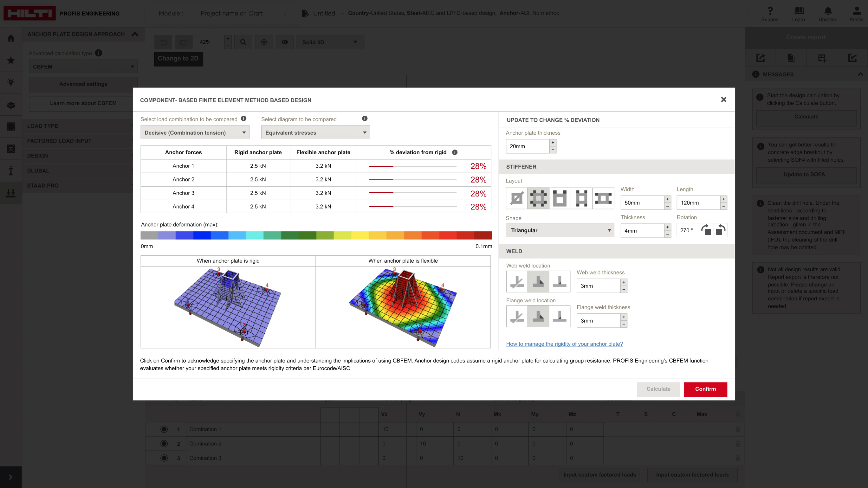This screenshot has width=868, height=488.
Task: Select the middle flange weld location option
Action: point(538,316)
